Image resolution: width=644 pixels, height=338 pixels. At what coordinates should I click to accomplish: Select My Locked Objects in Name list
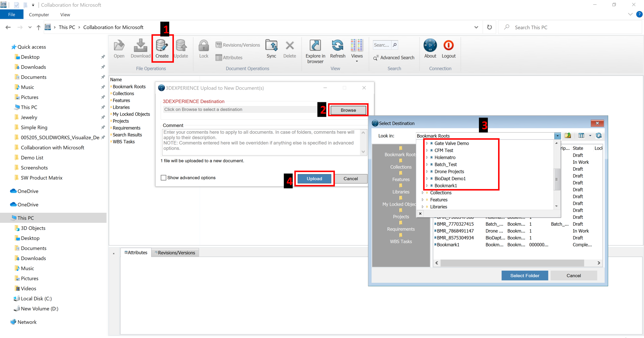click(131, 114)
